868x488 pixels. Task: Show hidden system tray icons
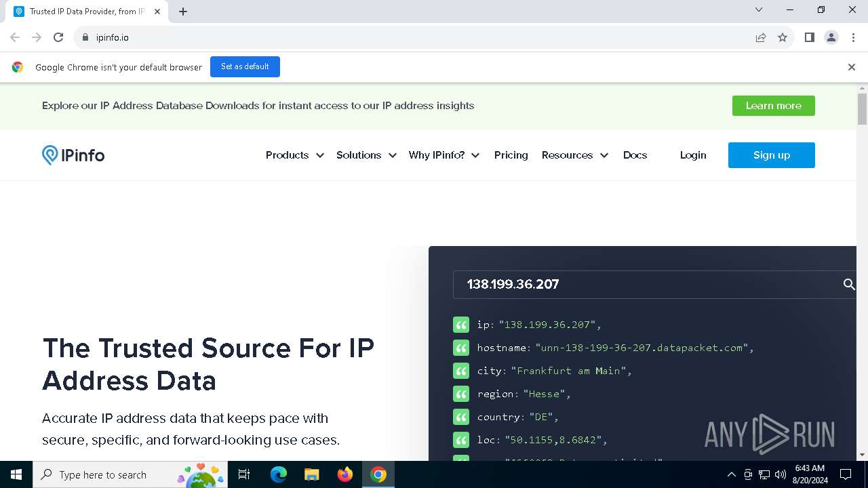tap(732, 474)
